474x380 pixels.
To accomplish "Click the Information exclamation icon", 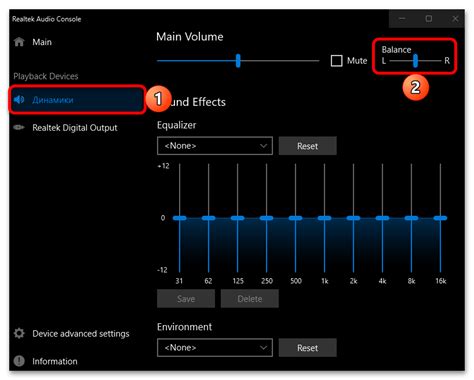I will (x=19, y=361).
